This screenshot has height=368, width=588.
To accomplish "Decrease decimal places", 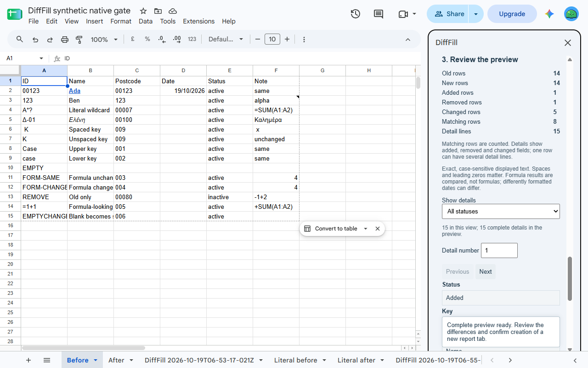I will 162,40.
